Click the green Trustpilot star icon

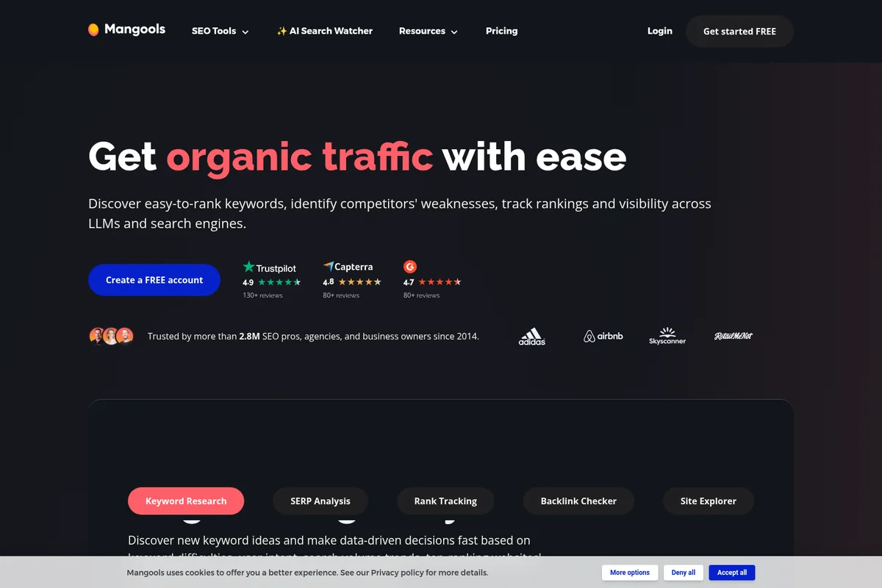[248, 266]
